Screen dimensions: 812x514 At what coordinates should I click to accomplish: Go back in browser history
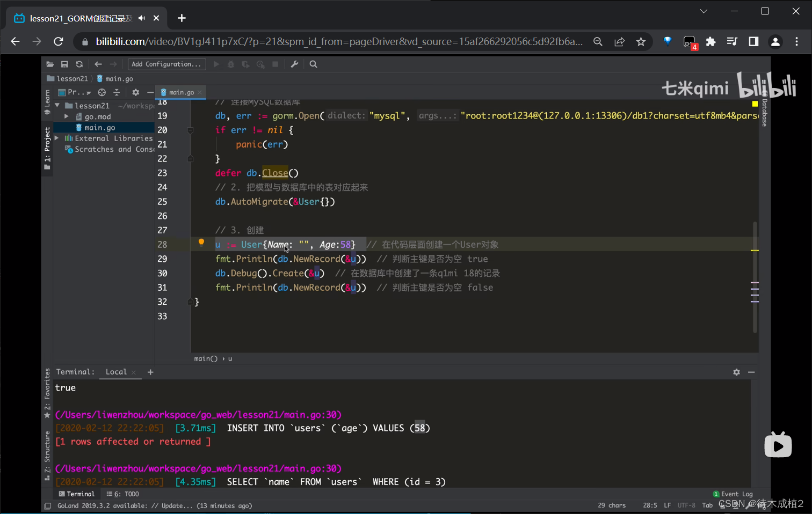pyautogui.click(x=16, y=41)
